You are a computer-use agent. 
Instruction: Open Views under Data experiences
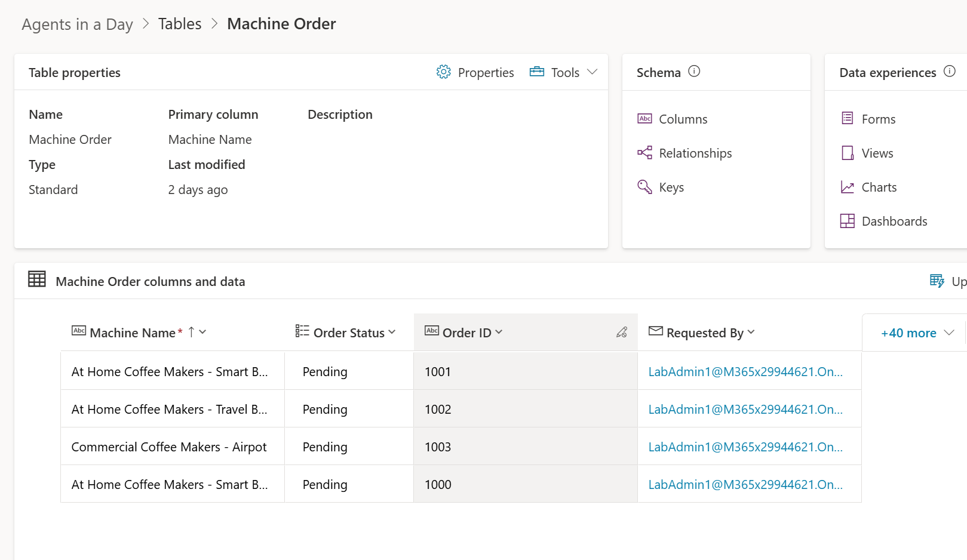877,153
